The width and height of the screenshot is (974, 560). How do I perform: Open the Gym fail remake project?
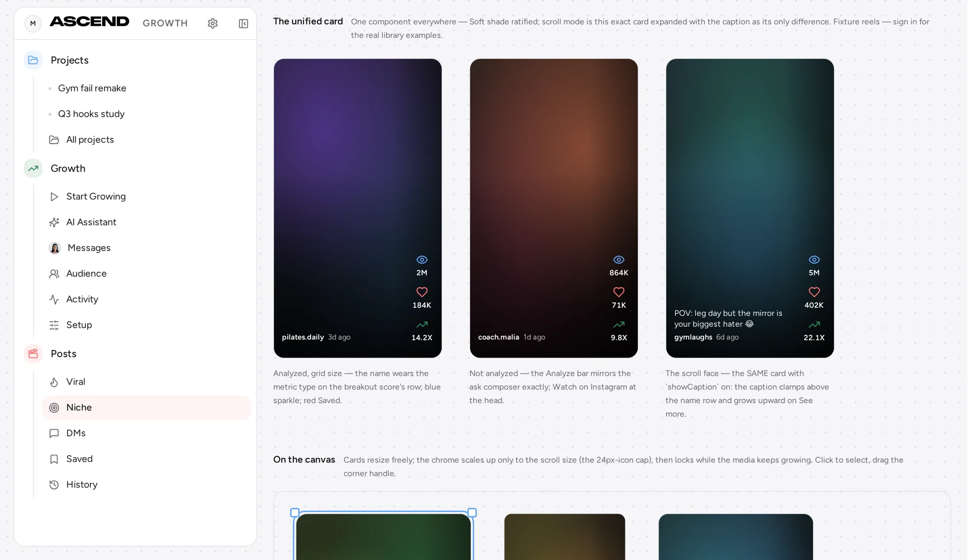(x=146, y=88)
